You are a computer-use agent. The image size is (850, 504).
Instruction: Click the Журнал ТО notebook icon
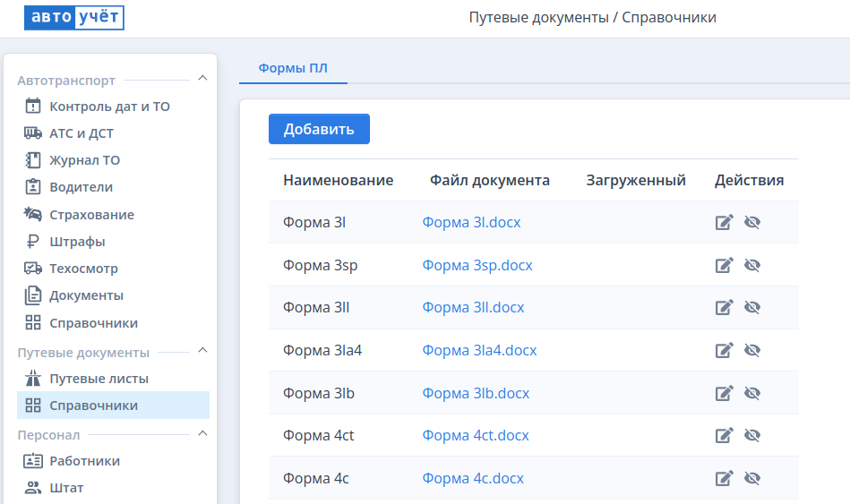[33, 160]
